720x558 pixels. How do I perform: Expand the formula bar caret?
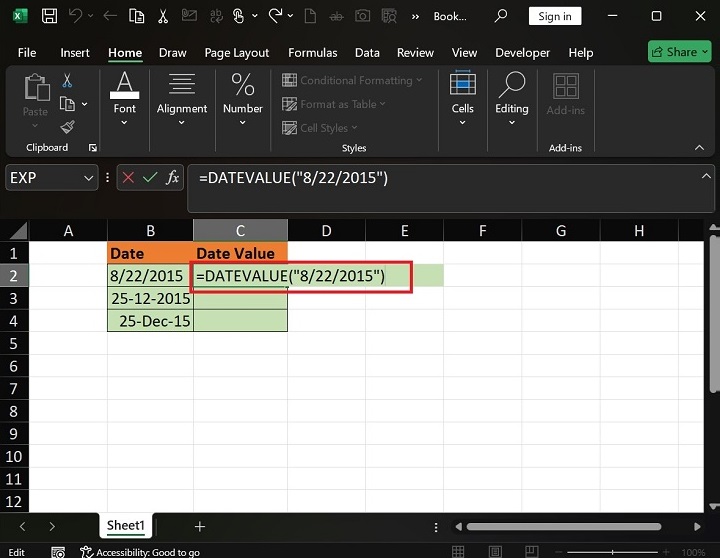coord(706,176)
